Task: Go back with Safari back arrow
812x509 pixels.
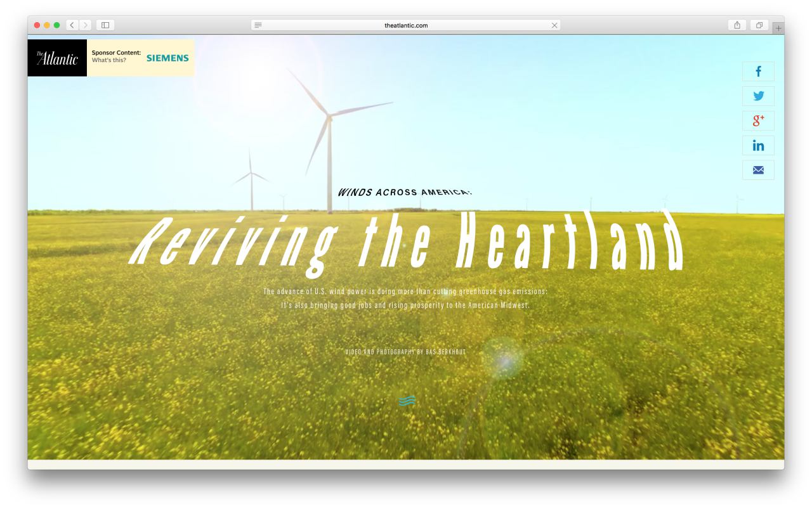Action: point(72,25)
